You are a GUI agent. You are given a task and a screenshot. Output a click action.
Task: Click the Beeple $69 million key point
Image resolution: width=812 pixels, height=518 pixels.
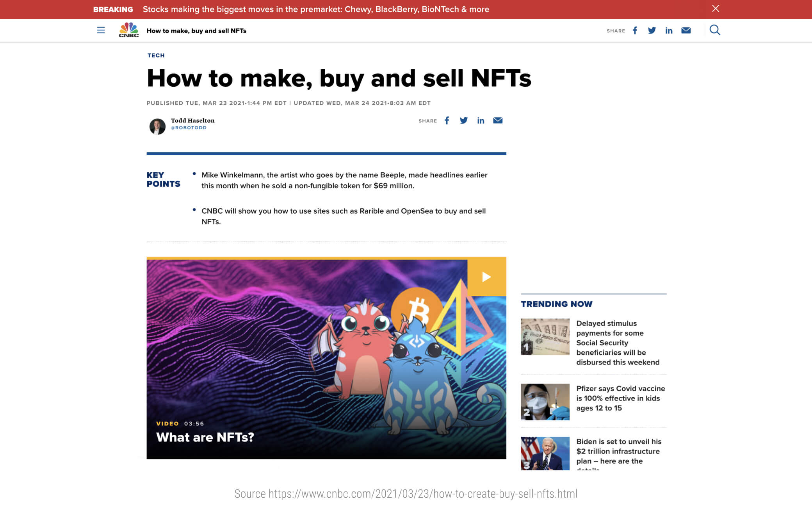(x=344, y=180)
